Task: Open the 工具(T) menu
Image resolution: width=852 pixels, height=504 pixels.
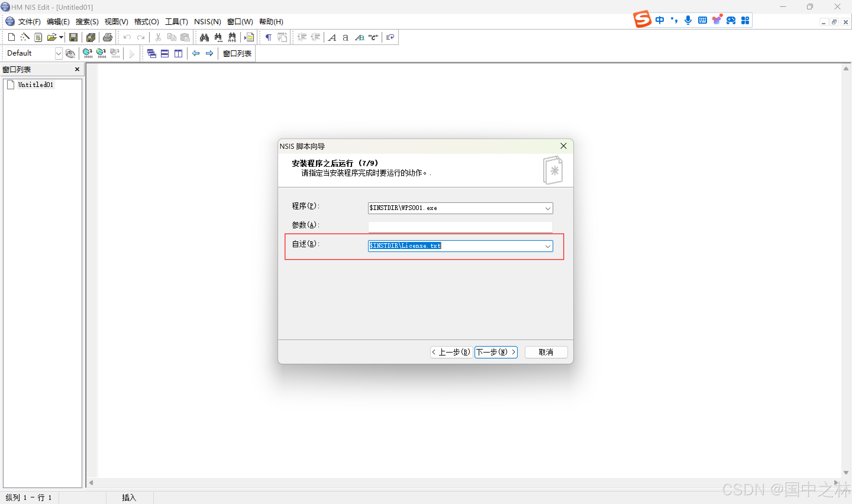Action: (176, 22)
